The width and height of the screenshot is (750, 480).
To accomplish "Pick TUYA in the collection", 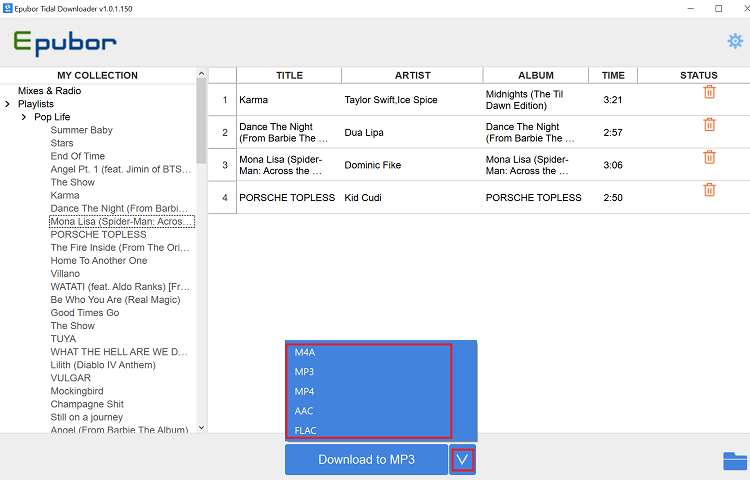I will pyautogui.click(x=63, y=339).
